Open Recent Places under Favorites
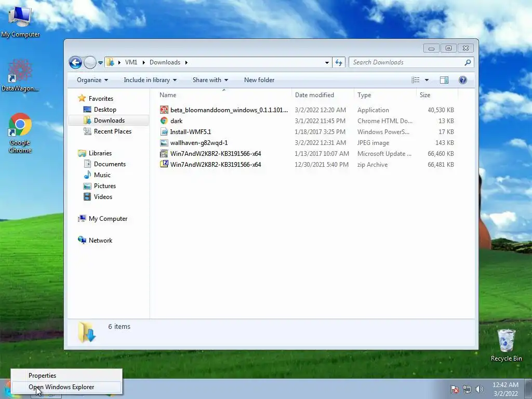Screen dimensions: 532x399 point(112,131)
